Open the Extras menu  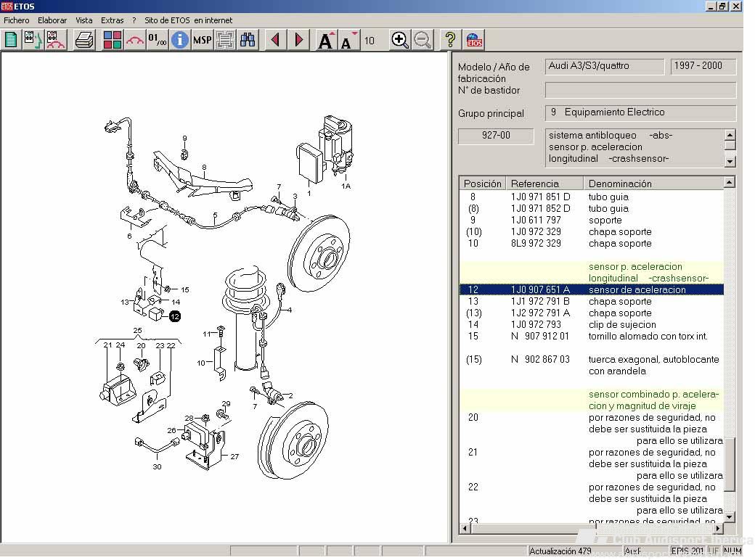(113, 20)
